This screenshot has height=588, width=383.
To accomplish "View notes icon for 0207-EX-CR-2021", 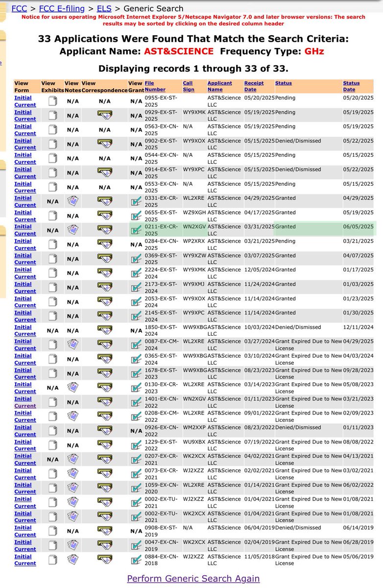I will click(x=72, y=459).
